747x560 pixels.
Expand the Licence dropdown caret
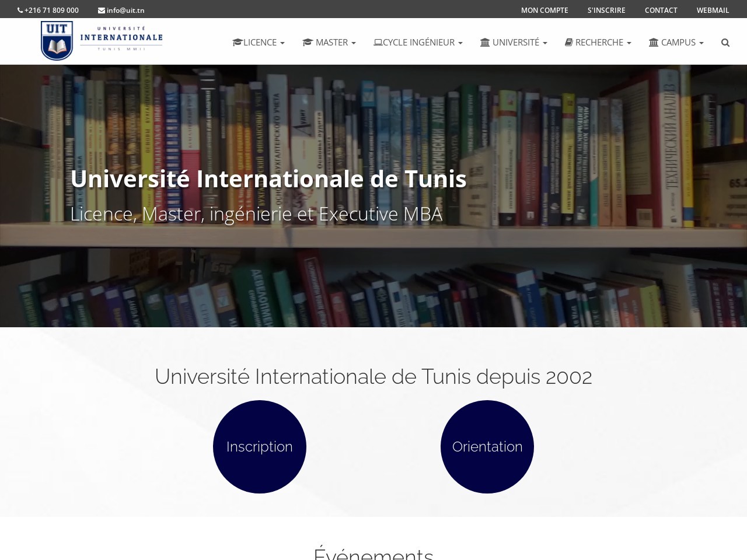point(282,43)
